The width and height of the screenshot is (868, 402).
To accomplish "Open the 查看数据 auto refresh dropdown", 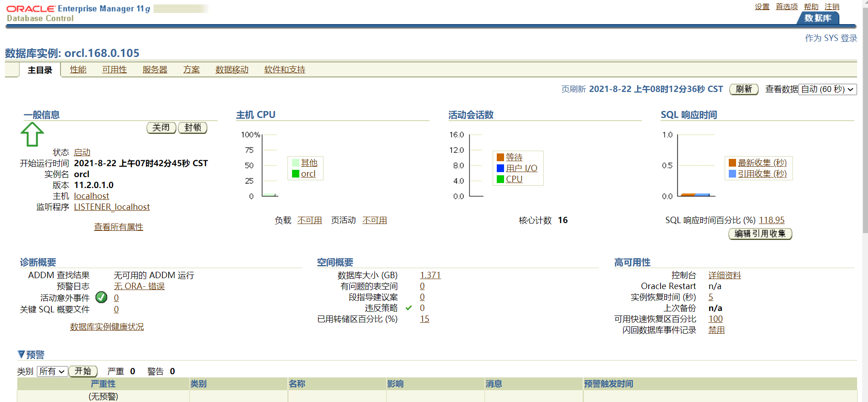I will click(x=828, y=89).
